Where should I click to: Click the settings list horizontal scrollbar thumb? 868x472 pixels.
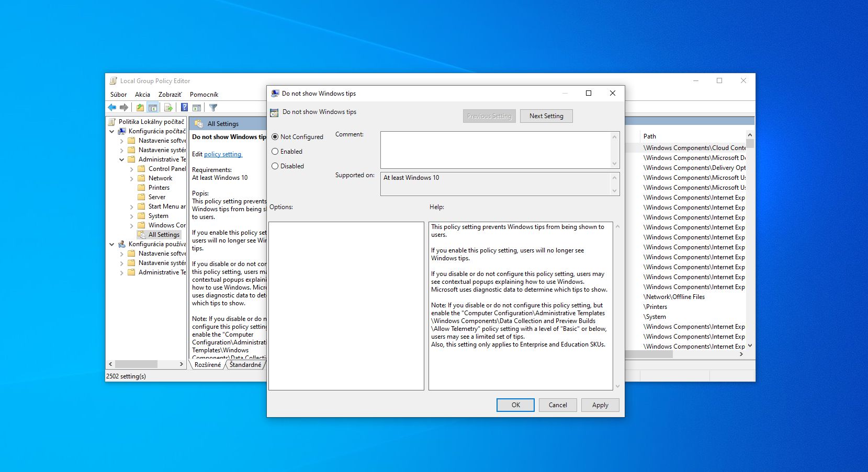point(649,354)
